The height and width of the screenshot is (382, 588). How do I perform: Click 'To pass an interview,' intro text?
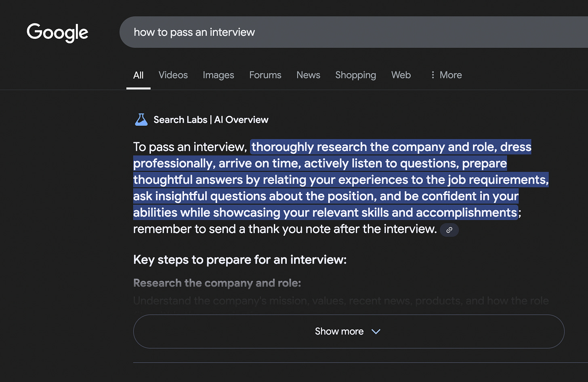(x=190, y=147)
